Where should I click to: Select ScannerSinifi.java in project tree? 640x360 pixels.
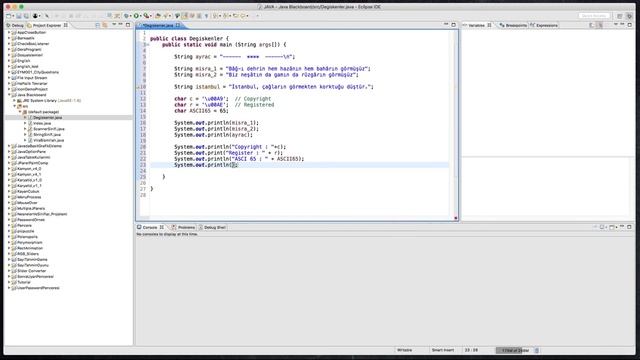click(x=49, y=129)
